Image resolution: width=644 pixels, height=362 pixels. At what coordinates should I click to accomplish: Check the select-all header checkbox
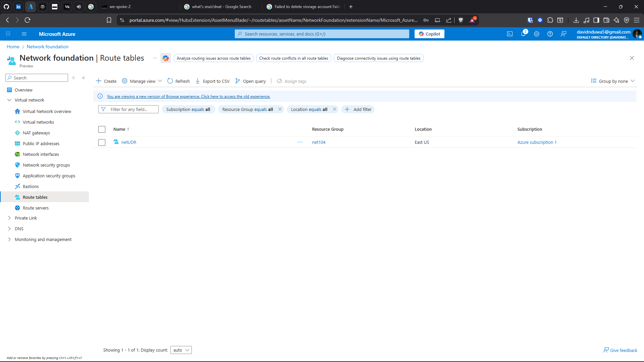[102, 129]
